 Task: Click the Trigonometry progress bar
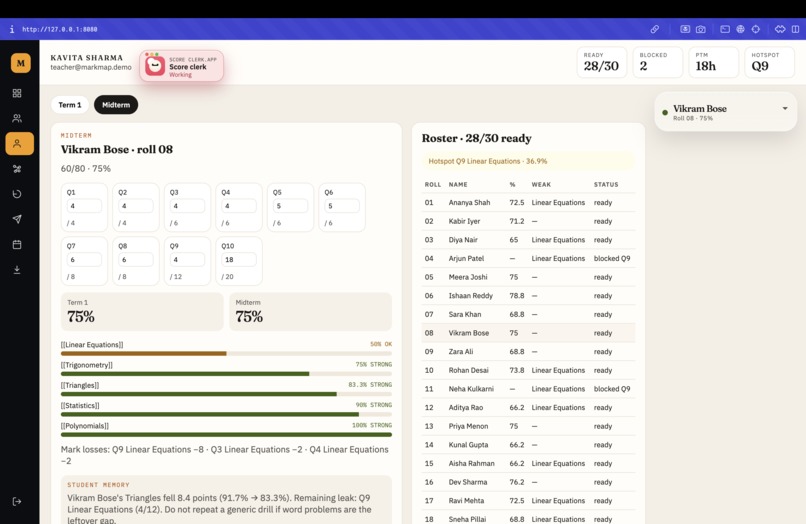226,374
